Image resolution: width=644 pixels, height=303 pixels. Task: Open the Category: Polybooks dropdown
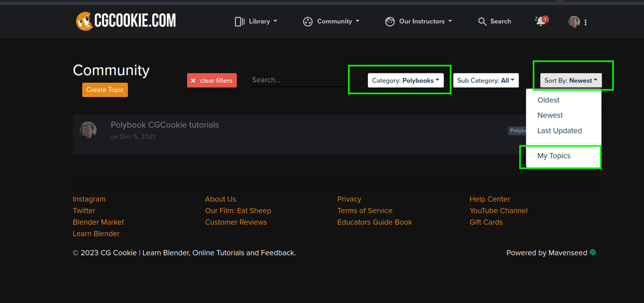406,81
